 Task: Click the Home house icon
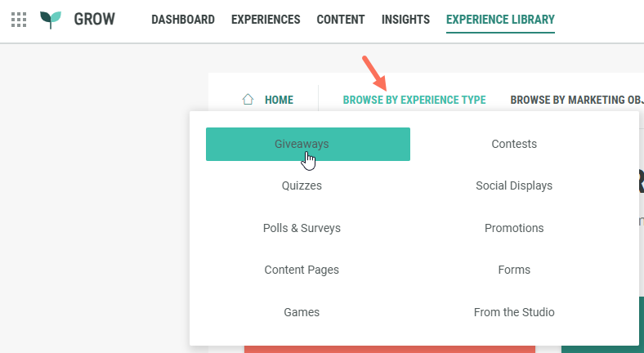(248, 100)
